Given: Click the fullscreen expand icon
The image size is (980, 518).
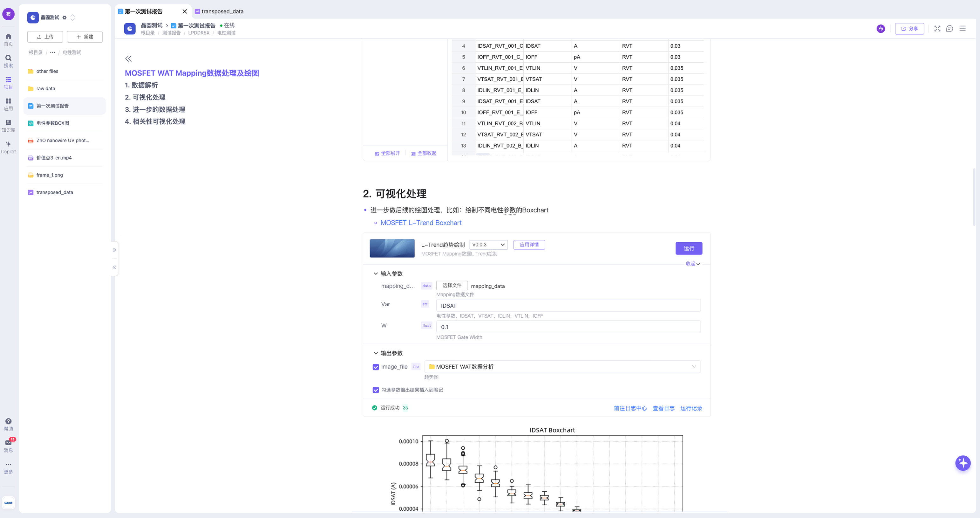Looking at the screenshot, I should 937,29.
